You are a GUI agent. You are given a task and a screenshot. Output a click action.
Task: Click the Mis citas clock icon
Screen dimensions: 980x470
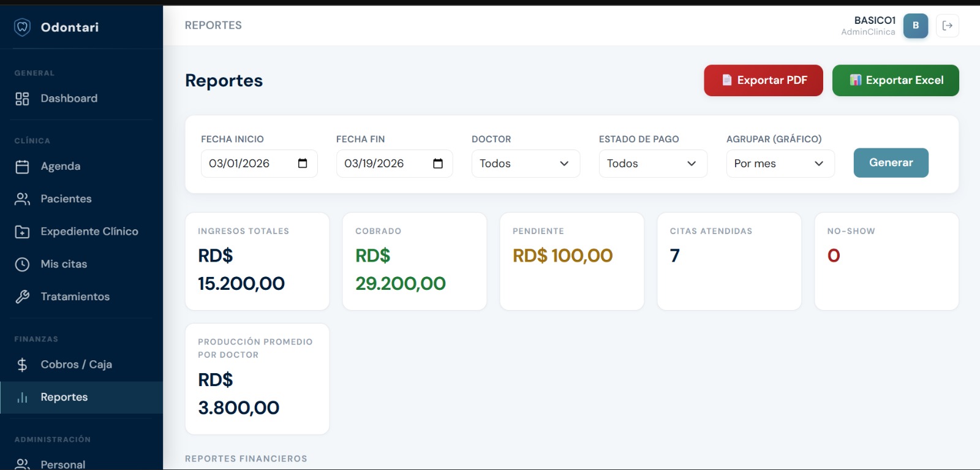coord(23,264)
